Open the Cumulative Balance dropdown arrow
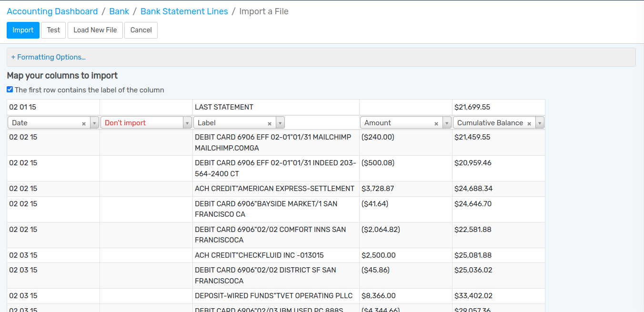Image resolution: width=644 pixels, height=312 pixels. pos(540,123)
